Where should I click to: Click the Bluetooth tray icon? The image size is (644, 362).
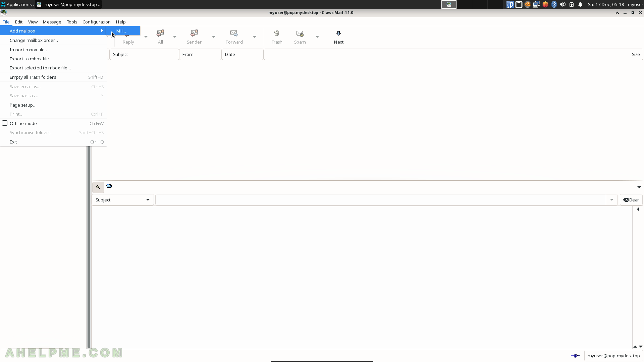(554, 4)
